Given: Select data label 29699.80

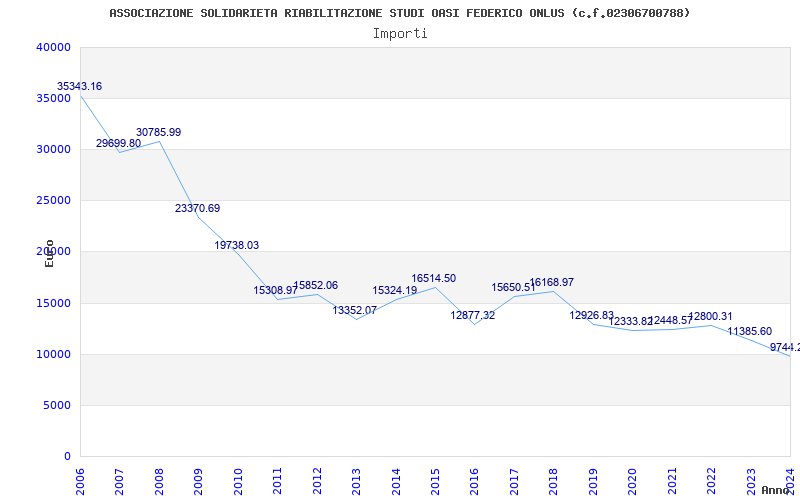Looking at the screenshot, I should 118,143.
